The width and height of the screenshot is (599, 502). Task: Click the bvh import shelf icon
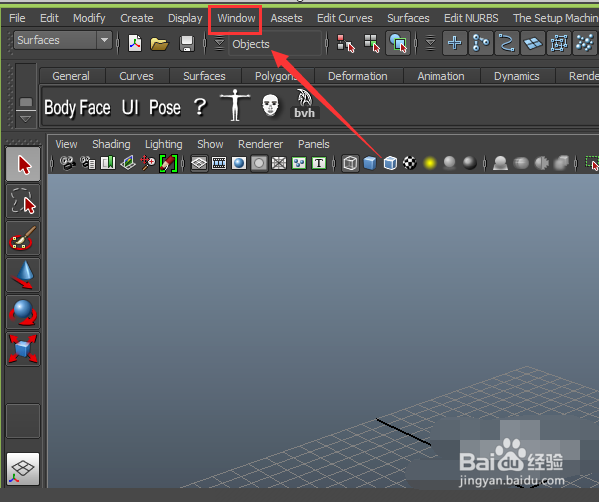[x=304, y=104]
